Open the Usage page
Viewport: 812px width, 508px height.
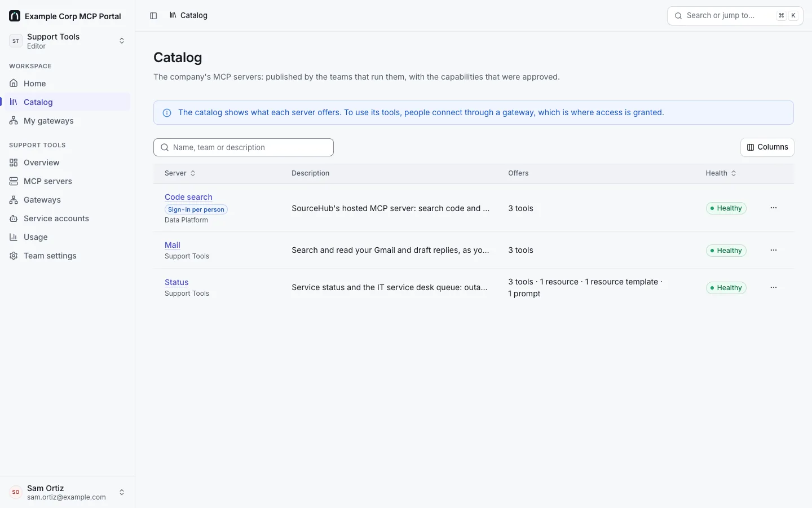pos(67,237)
